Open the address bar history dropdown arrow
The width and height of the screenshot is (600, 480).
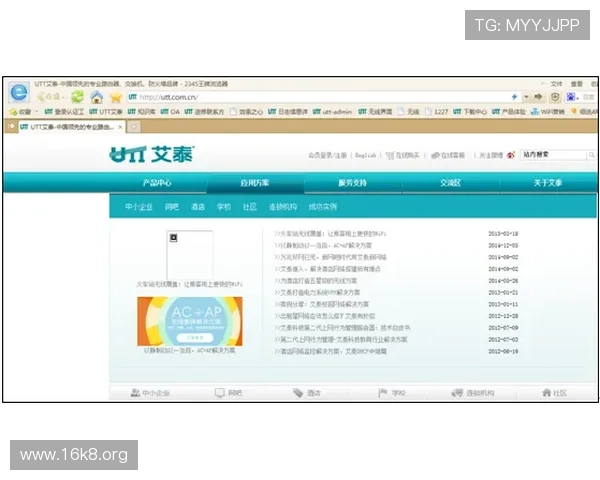click(526, 97)
